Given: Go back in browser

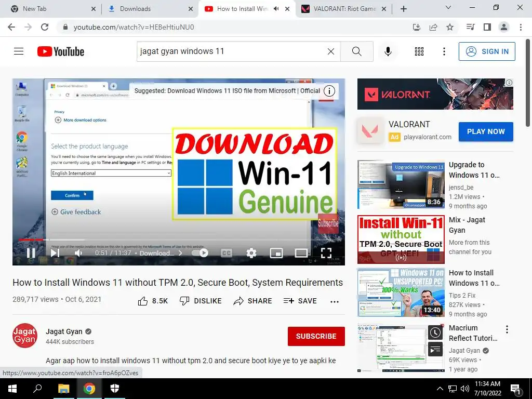Looking at the screenshot, I should click(x=11, y=27).
